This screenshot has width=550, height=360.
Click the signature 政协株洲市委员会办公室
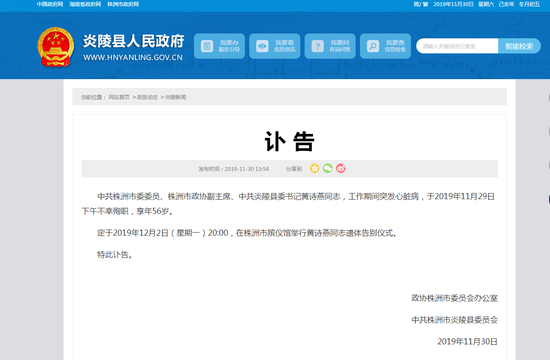click(455, 298)
